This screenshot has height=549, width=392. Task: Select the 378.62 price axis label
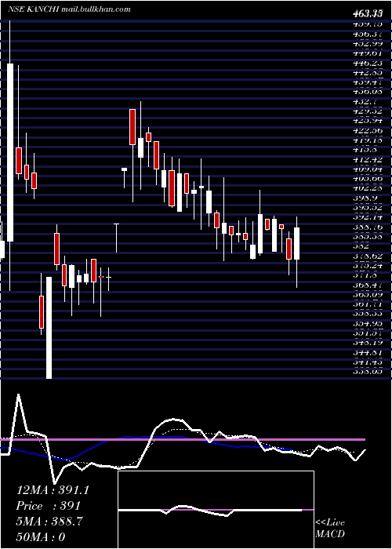(368, 256)
